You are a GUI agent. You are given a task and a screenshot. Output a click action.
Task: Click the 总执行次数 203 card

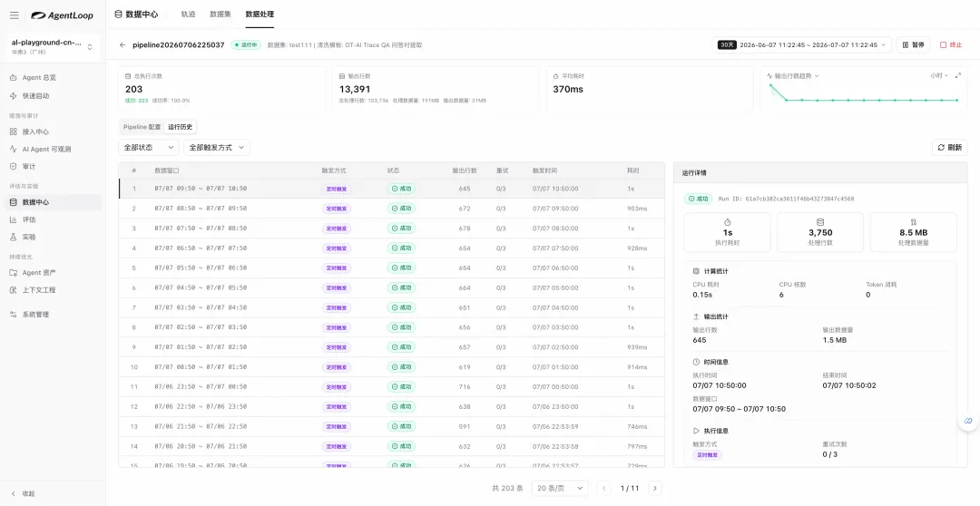[x=222, y=89]
